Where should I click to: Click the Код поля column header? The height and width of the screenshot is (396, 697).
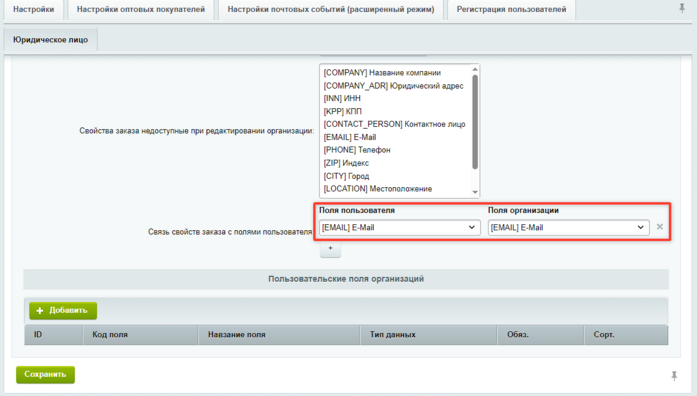coord(140,335)
